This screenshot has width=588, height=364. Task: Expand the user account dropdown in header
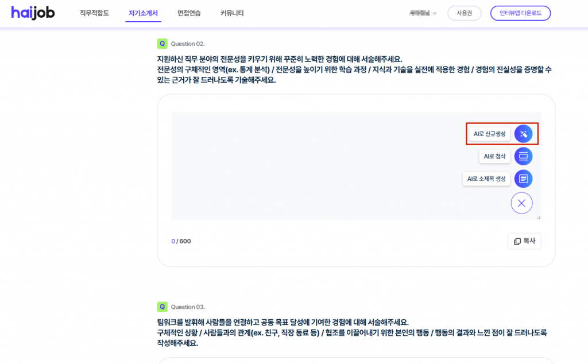[x=423, y=13]
